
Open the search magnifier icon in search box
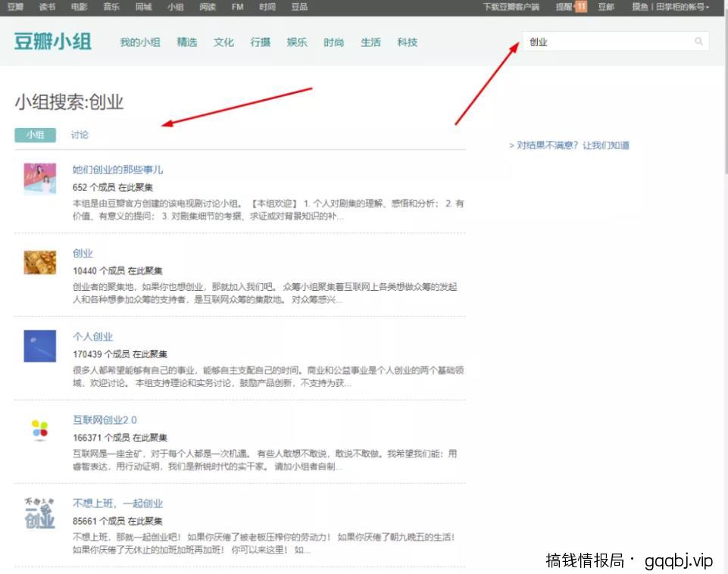(698, 42)
